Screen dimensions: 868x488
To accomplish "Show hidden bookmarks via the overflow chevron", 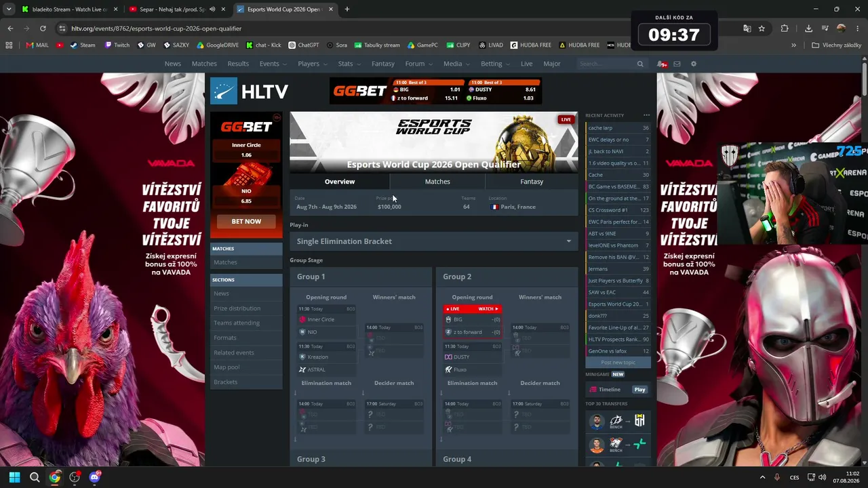I will (793, 45).
